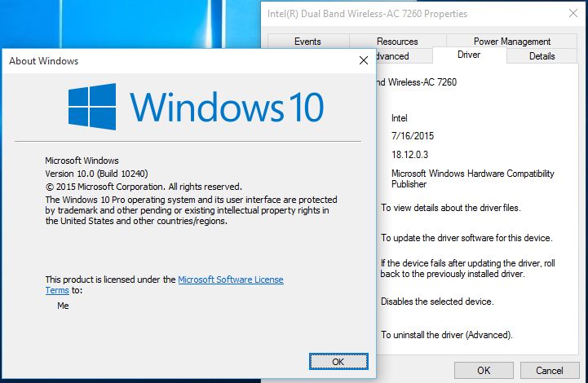Viewport: 588px width, 383px height.
Task: Select the partially hidden Advanced tab
Action: coord(404,56)
